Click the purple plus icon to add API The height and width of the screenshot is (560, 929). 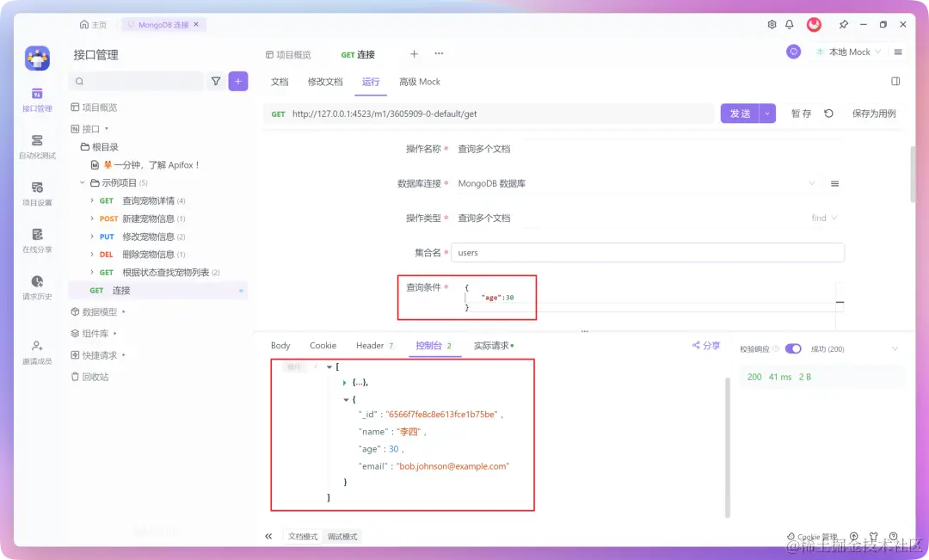point(238,81)
